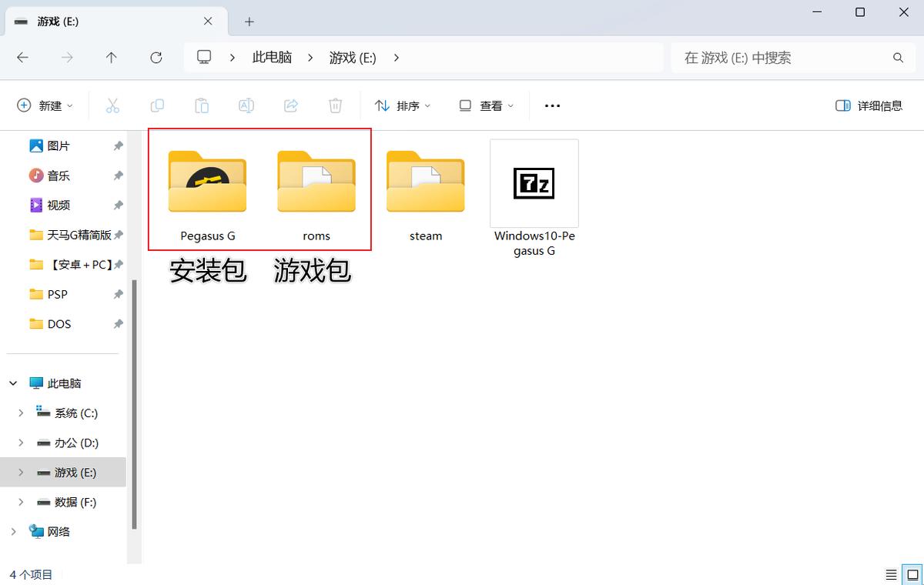Image resolution: width=924 pixels, height=585 pixels.
Task: Click the Share icon in the toolbar
Action: [x=291, y=105]
